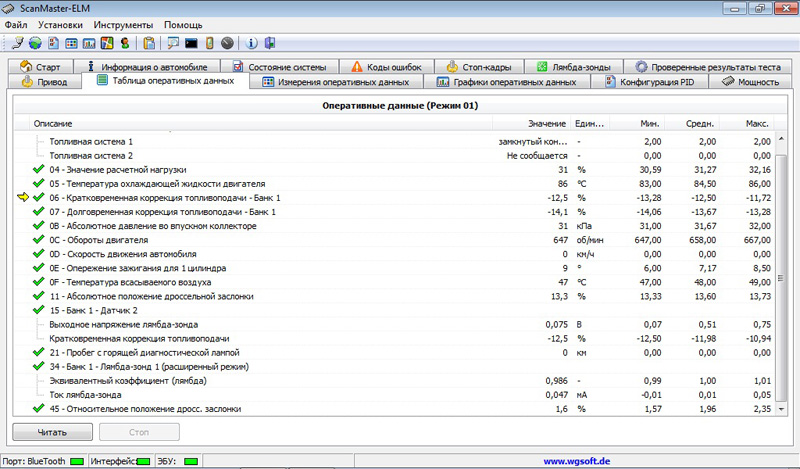Open the www.wgsoft.de link

click(577, 461)
